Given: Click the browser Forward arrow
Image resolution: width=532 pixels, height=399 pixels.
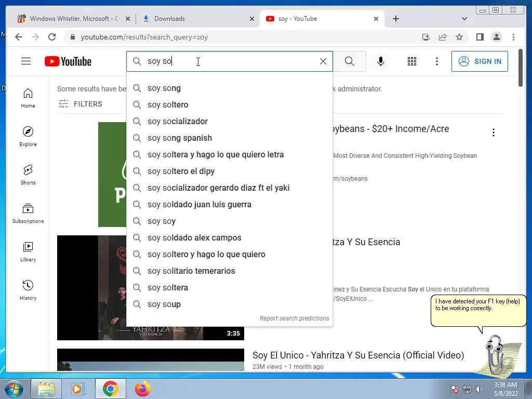Looking at the screenshot, I should pyautogui.click(x=35, y=37).
